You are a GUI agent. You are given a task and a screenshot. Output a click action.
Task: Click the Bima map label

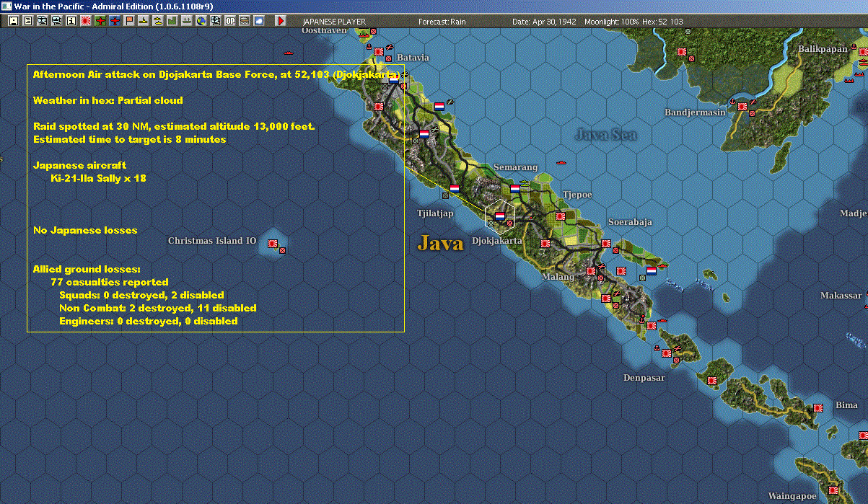click(846, 405)
